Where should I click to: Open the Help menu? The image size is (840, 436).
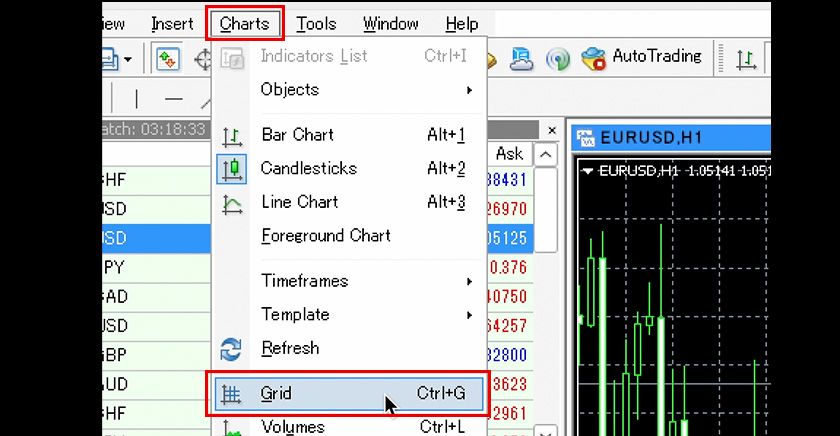(462, 24)
